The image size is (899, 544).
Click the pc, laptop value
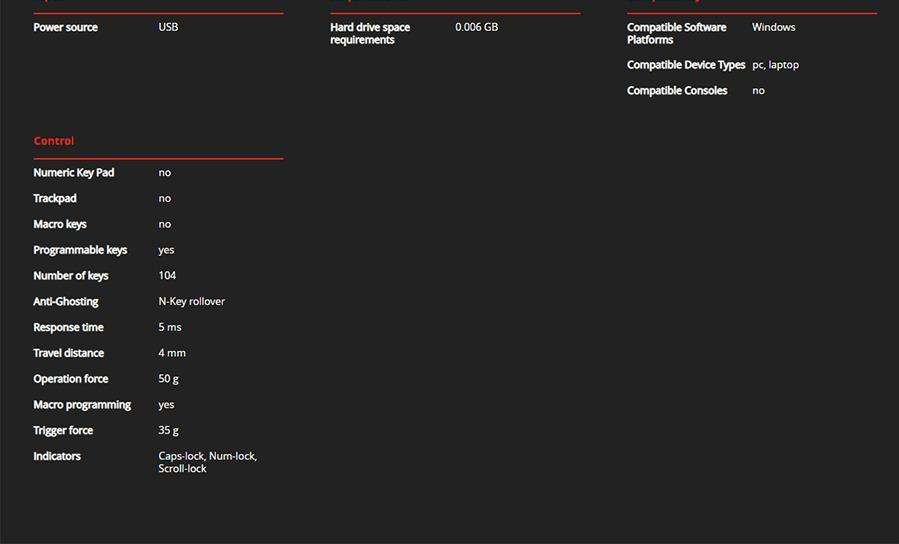click(x=775, y=65)
